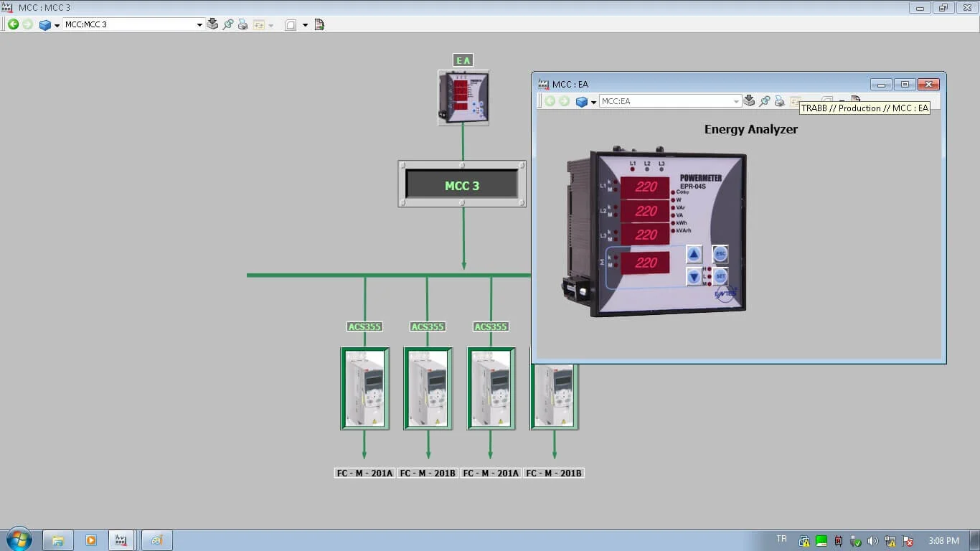Click the green E A label tag
Image resolution: width=980 pixels, height=551 pixels.
(x=463, y=60)
